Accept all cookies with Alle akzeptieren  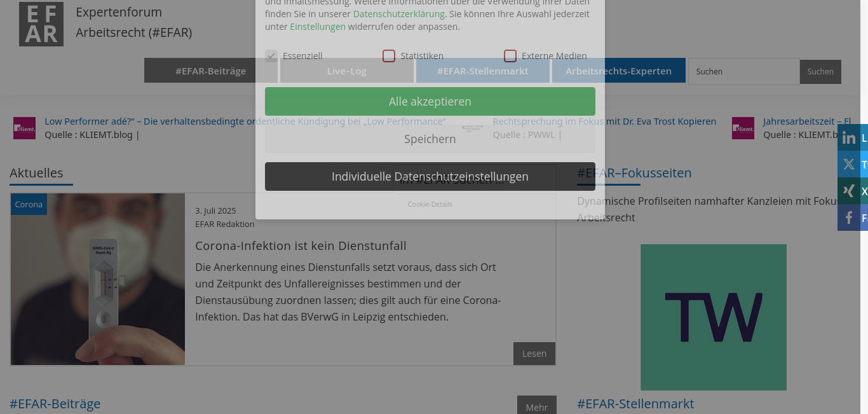click(430, 102)
